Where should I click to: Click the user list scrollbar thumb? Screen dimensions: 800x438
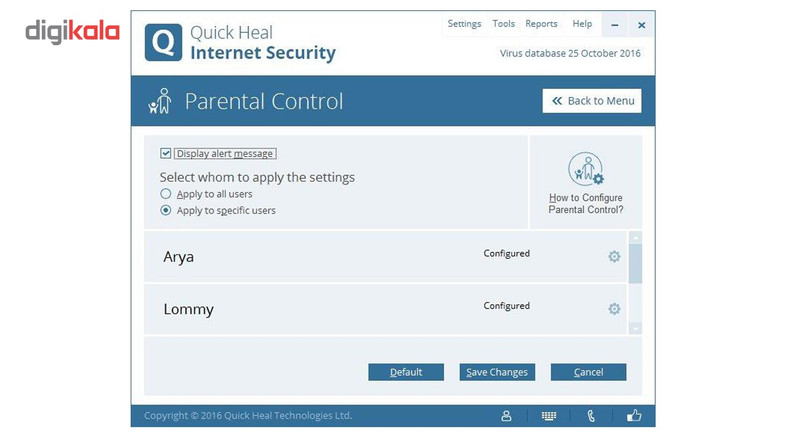point(635,263)
